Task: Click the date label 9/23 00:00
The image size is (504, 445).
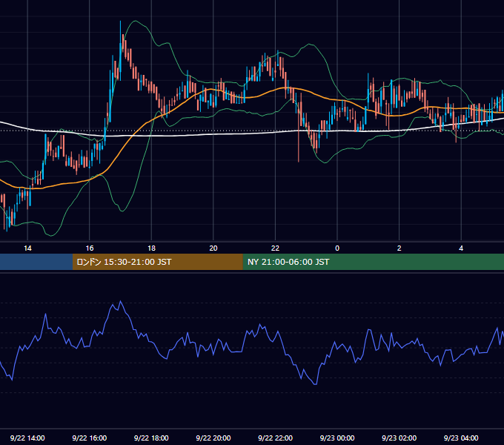Action: [337, 438]
